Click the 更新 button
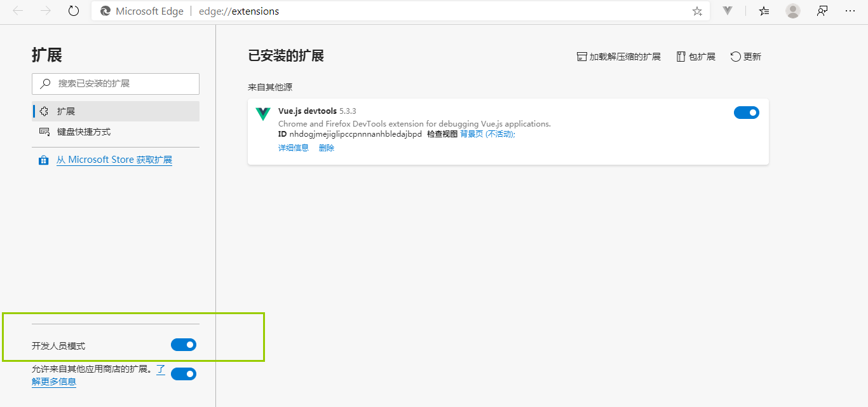This screenshot has height=407, width=868. coord(746,57)
